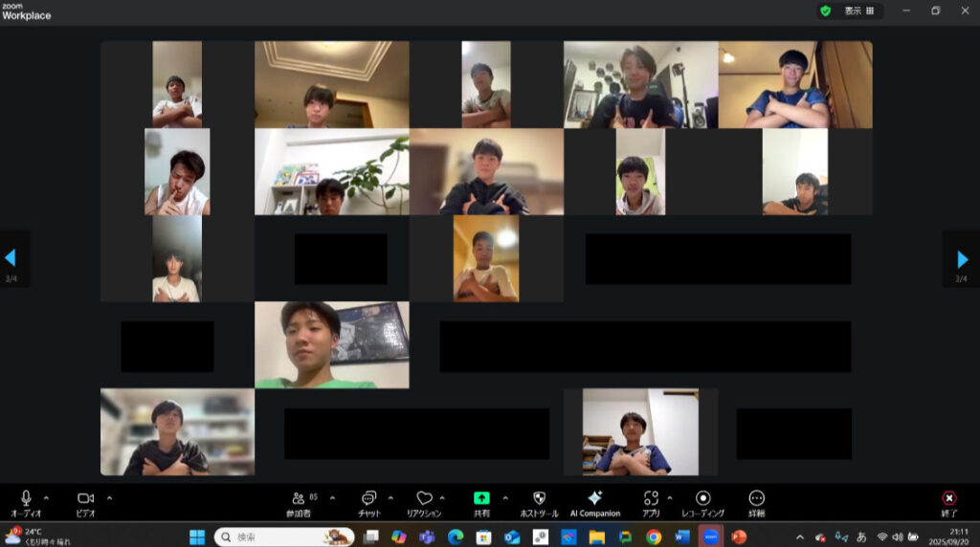Click the green 共有 share screen icon
Screen dimensions: 980x547
[481, 498]
